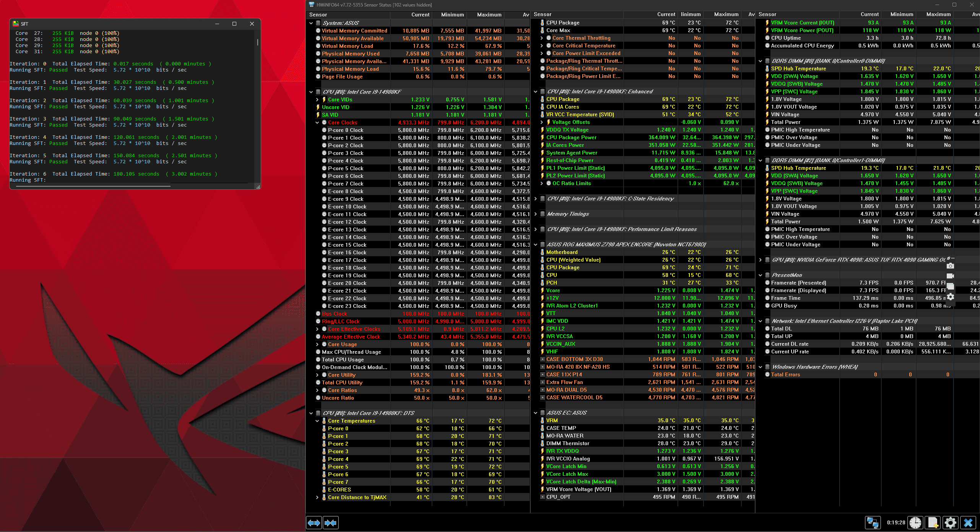Click the 0:19:28 elapsed time readout
Viewport: 980px width, 532px height.
[x=896, y=522]
